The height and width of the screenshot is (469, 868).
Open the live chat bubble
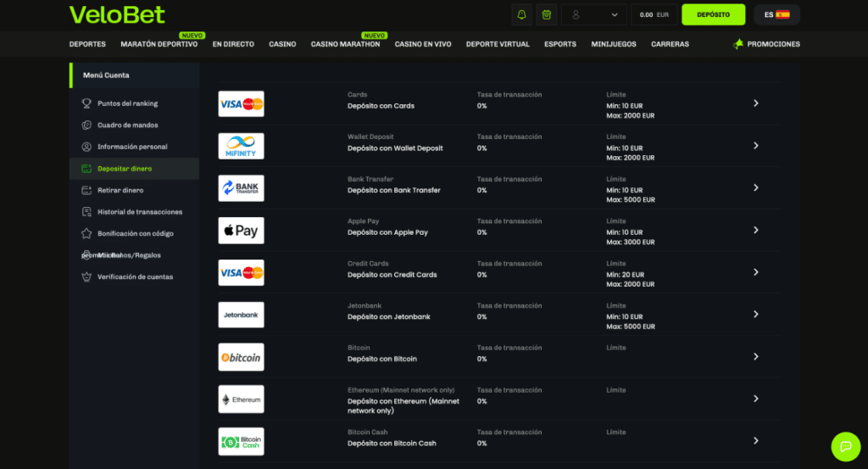click(x=846, y=446)
